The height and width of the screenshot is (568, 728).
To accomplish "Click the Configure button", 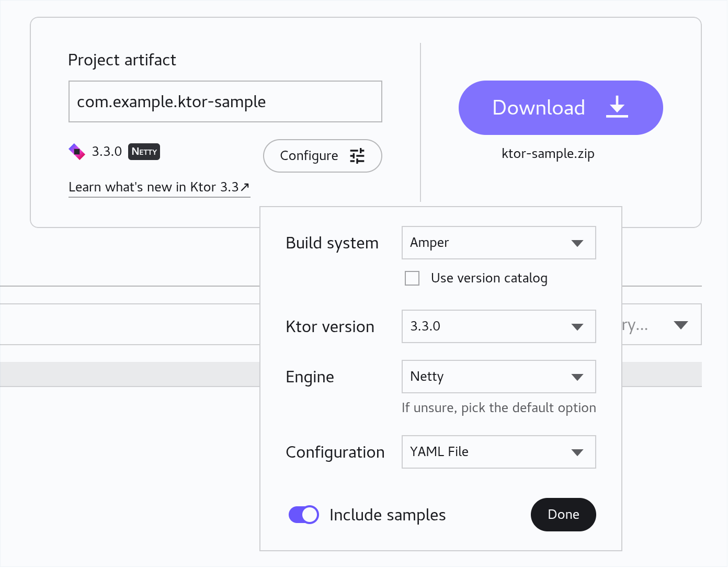I will point(322,156).
